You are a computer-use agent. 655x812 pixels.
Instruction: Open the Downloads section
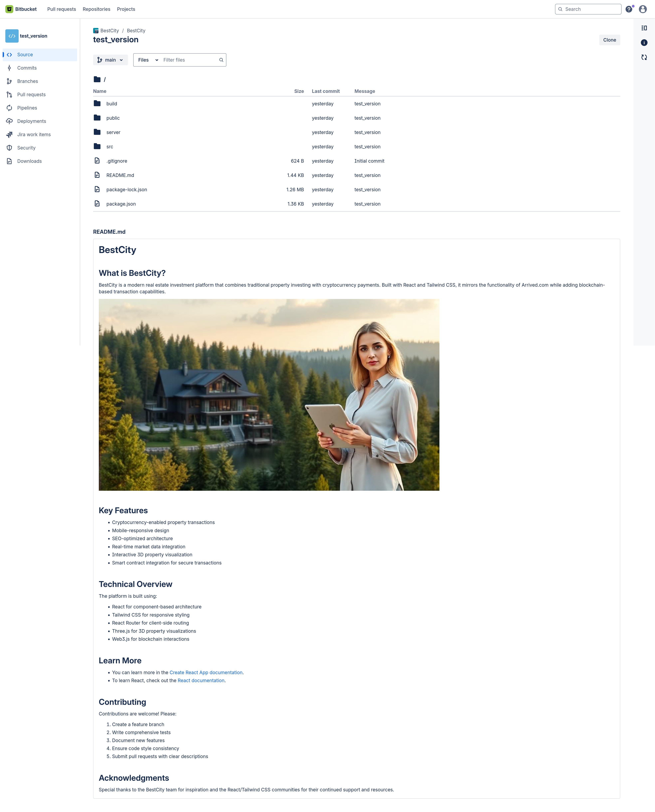29,161
